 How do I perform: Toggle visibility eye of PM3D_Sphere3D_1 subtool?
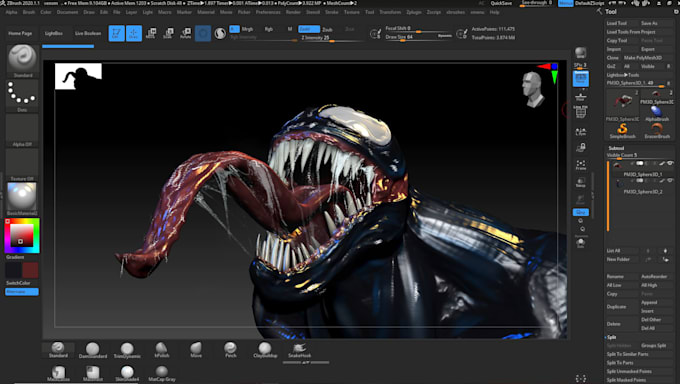[x=670, y=164]
